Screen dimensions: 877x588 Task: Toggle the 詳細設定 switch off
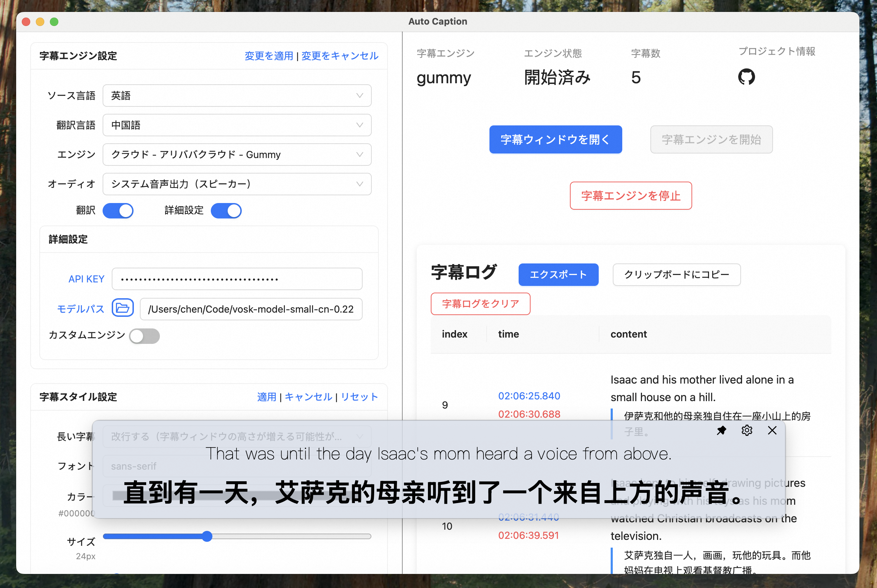[226, 211]
